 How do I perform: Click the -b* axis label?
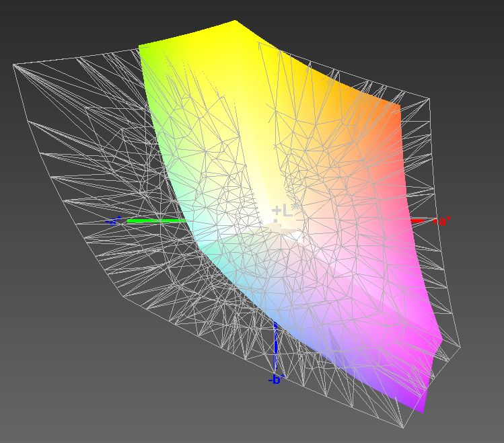tap(277, 380)
